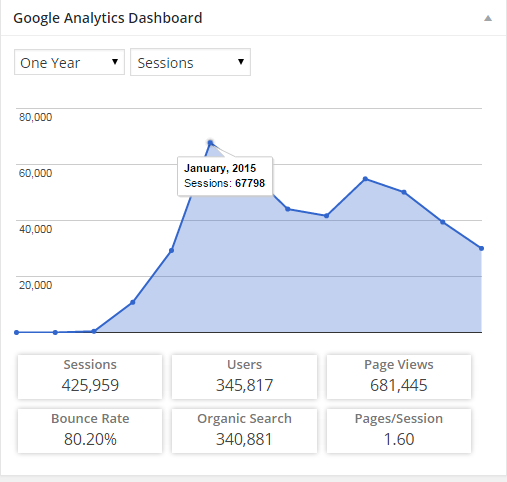This screenshot has width=507, height=482.
Task: Select the January 2015 peak data point
Action: coord(210,143)
